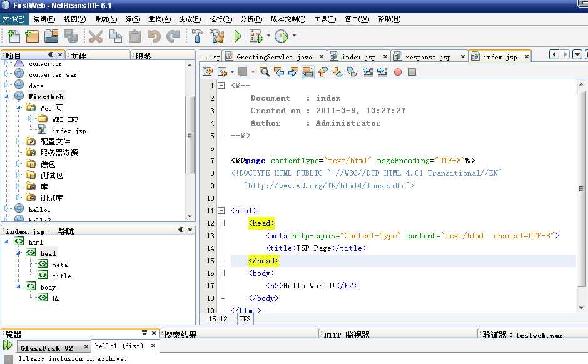
Task: Click Find Previous Occurrence icon
Action: click(278, 71)
